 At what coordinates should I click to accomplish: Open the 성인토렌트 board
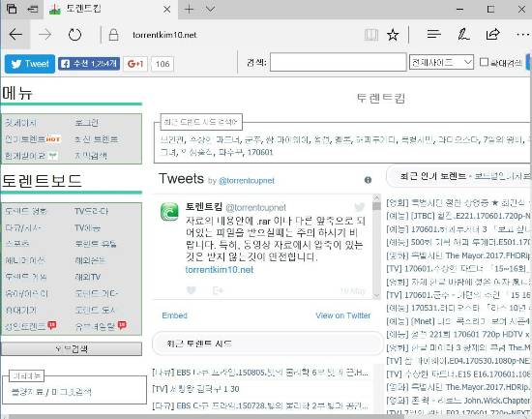pos(25,326)
